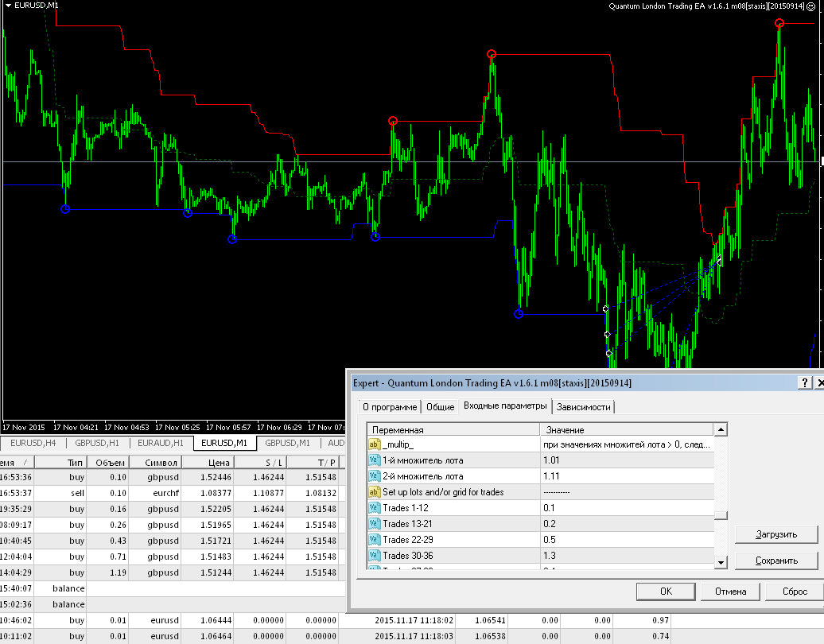Click the _multip_ string parameter icon
The image size is (824, 644).
click(374, 444)
